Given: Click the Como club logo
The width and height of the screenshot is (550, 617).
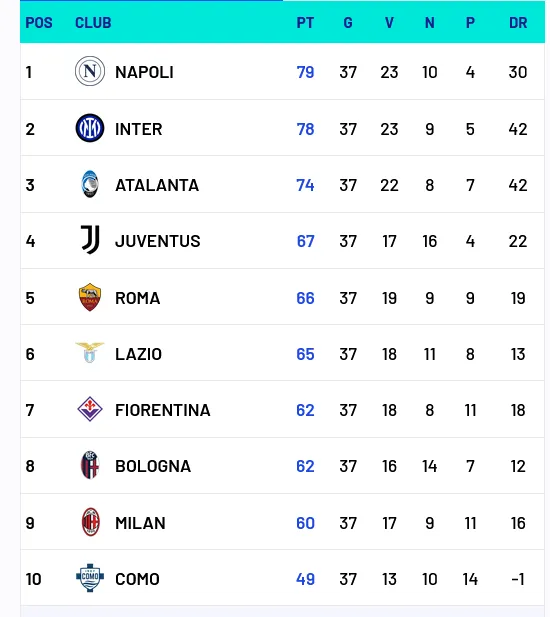Looking at the screenshot, I should [x=90, y=578].
